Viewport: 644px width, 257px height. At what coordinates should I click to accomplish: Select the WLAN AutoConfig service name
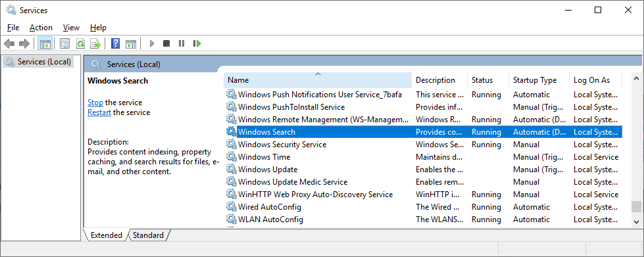270,220
